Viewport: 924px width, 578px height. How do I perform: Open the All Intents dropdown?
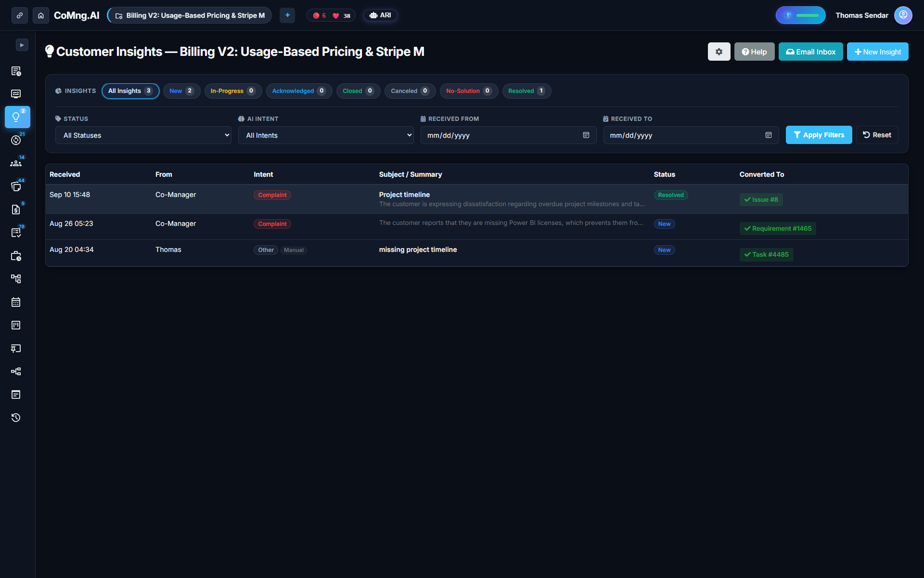click(326, 135)
